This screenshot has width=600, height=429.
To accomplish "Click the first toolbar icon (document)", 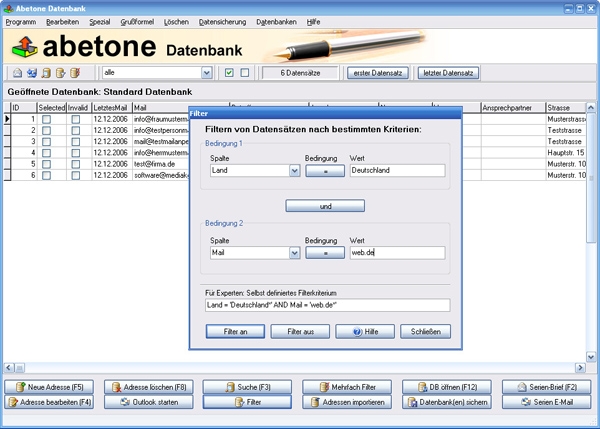I will click(17, 73).
